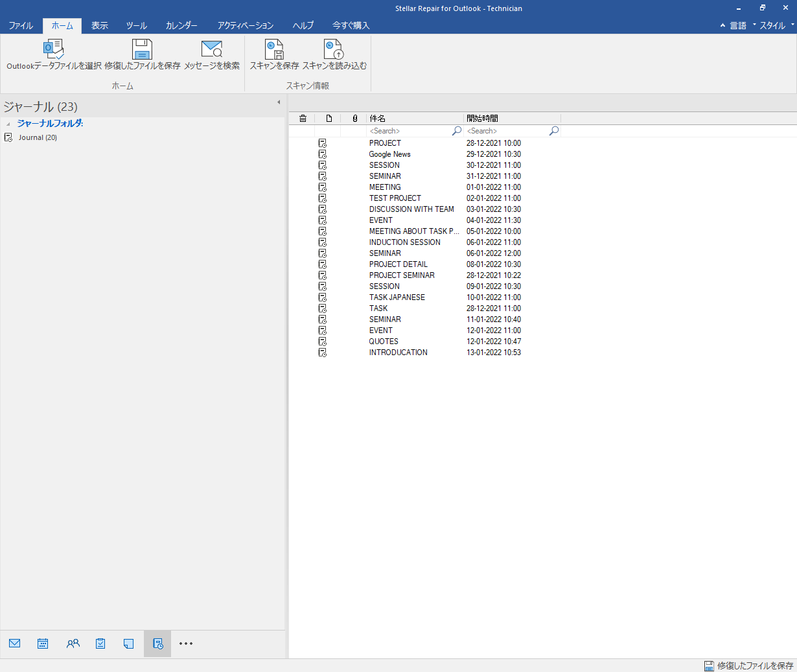
Task: Click journal icon of PROJECT row
Action: coord(322,143)
